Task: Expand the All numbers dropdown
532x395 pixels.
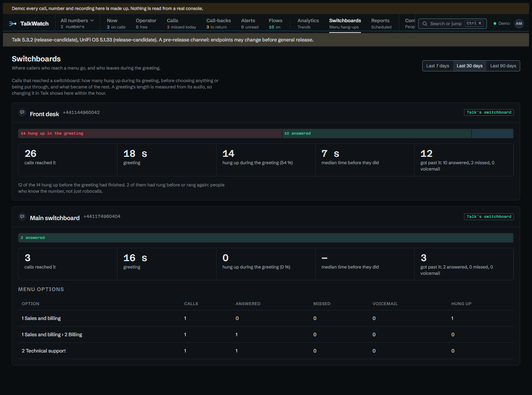Action: (77, 23)
